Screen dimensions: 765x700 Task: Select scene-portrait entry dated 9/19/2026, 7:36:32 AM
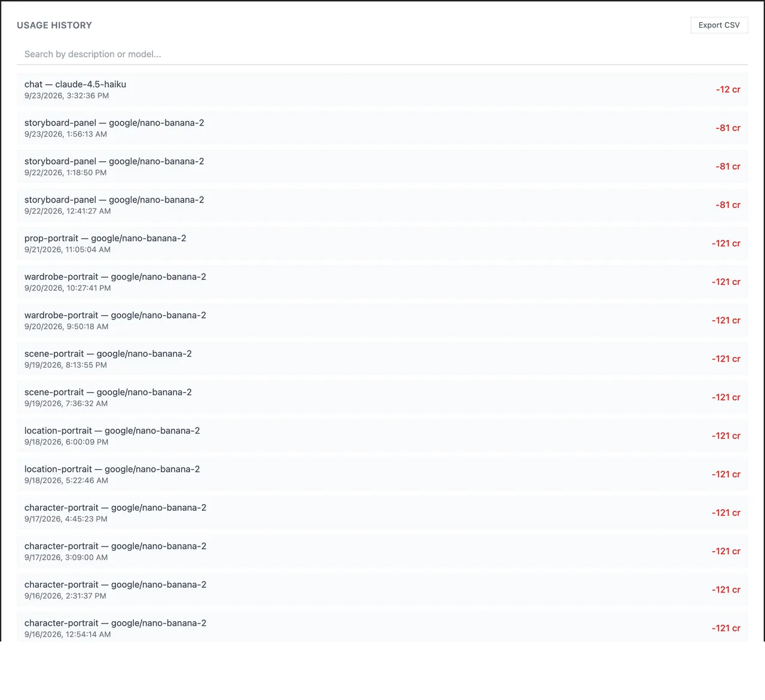(382, 398)
